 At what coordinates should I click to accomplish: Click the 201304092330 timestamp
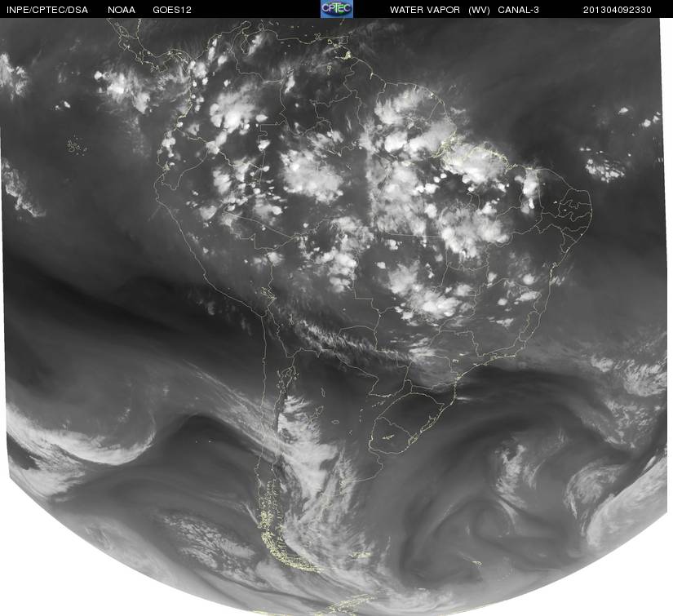coord(618,10)
